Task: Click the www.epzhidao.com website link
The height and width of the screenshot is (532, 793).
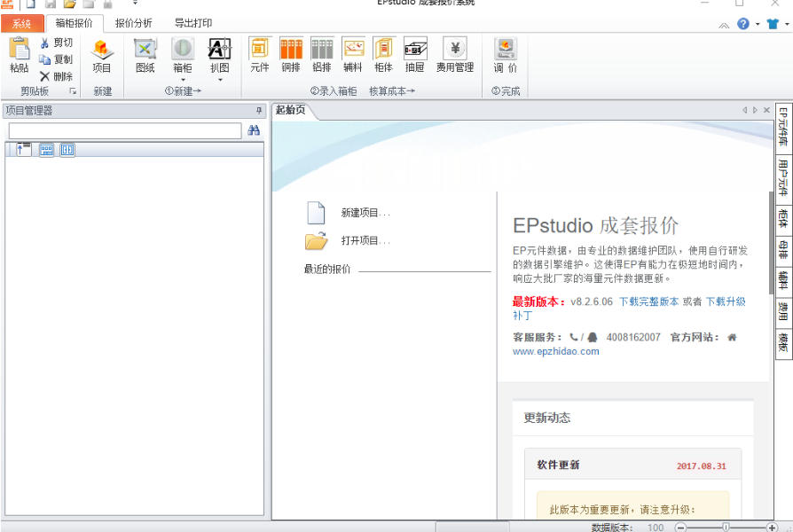Action: 555,351
